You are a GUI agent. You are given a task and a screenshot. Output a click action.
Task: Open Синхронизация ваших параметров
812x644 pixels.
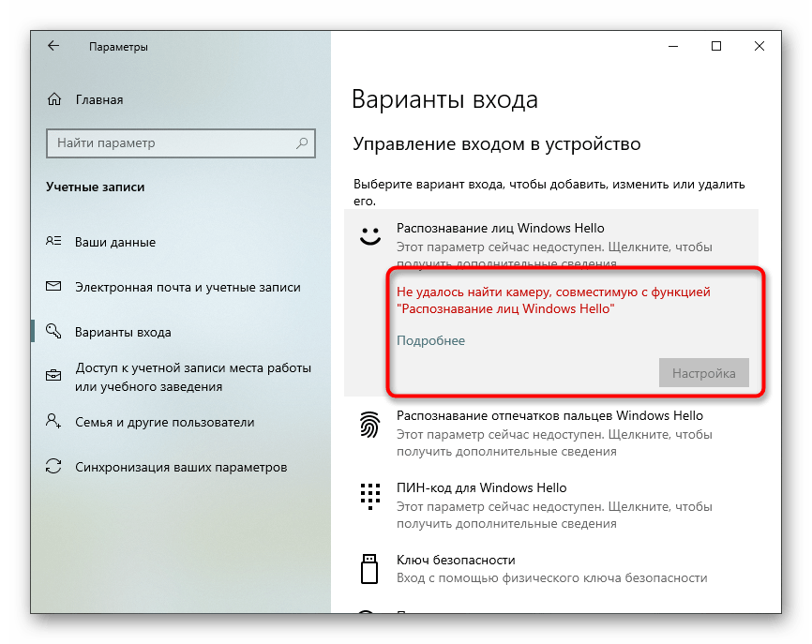[181, 468]
